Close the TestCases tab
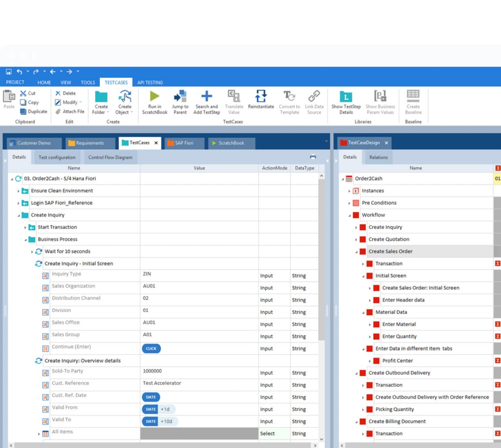The image size is (501, 448). pos(156,143)
